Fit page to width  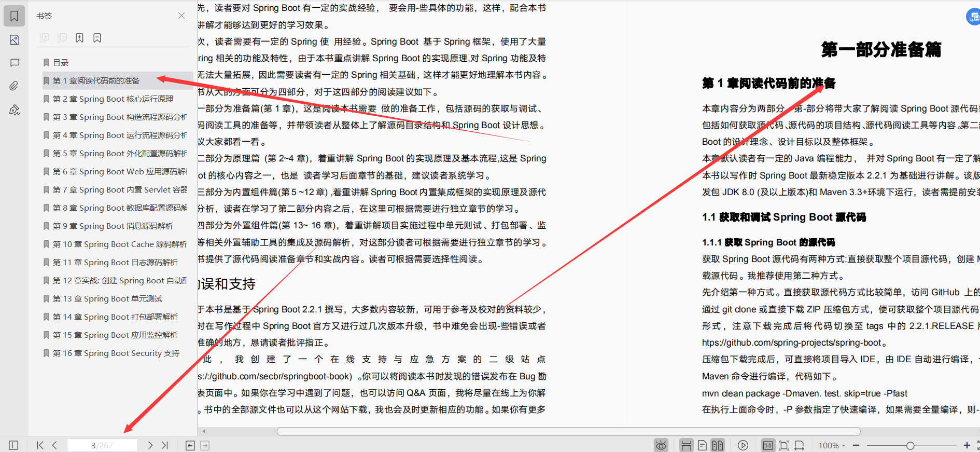click(800, 445)
